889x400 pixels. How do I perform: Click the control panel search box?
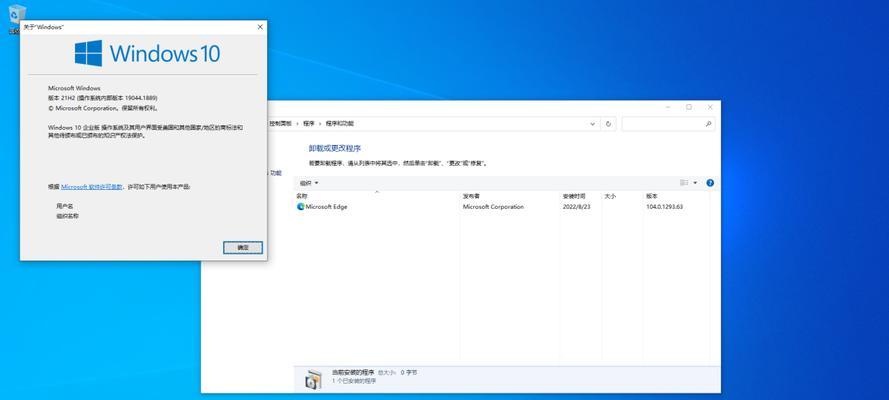(668, 124)
